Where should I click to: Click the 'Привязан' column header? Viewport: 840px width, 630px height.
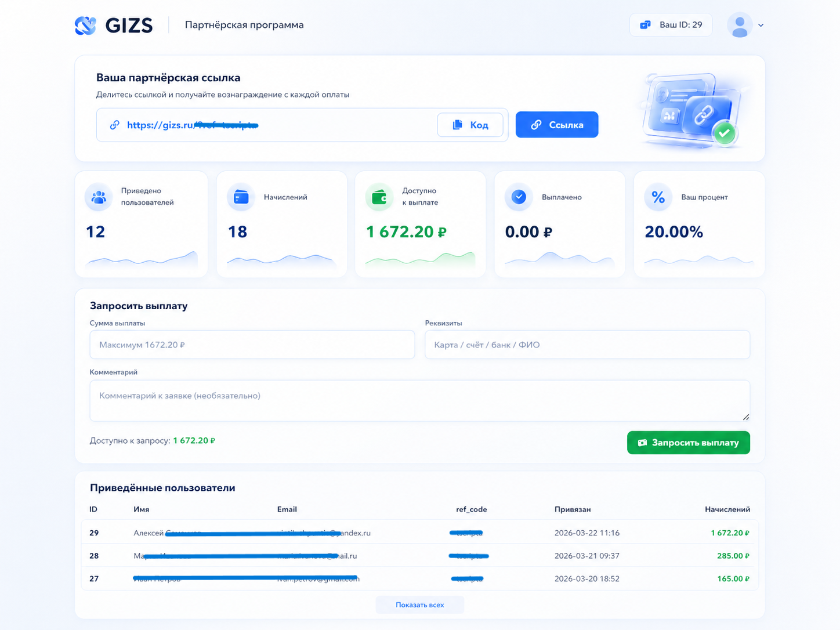(x=573, y=509)
